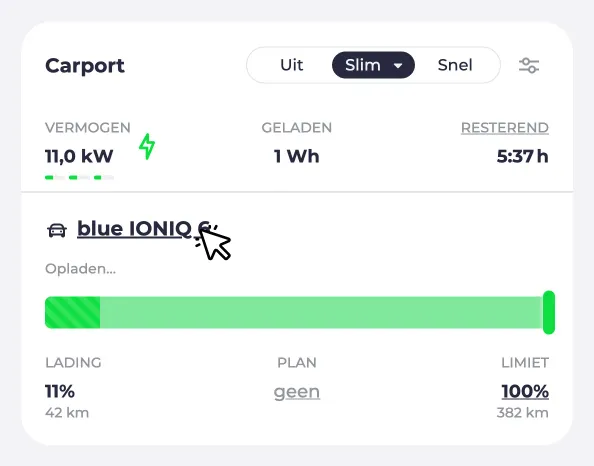
Task: Open the 100% charge limit selector
Action: pos(525,391)
